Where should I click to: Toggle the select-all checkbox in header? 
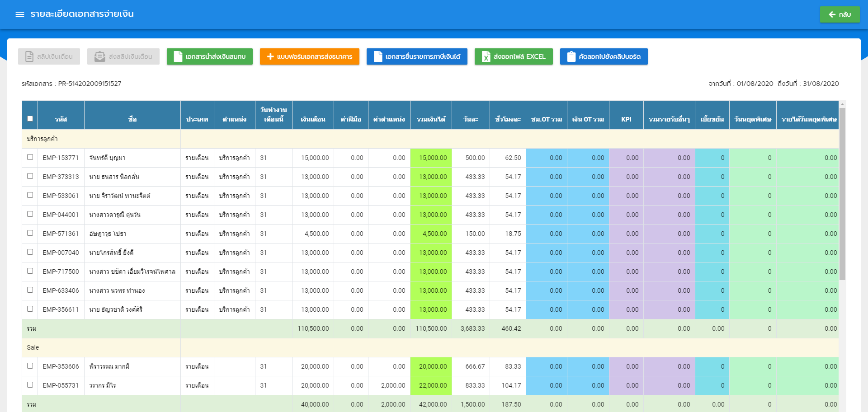click(30, 119)
